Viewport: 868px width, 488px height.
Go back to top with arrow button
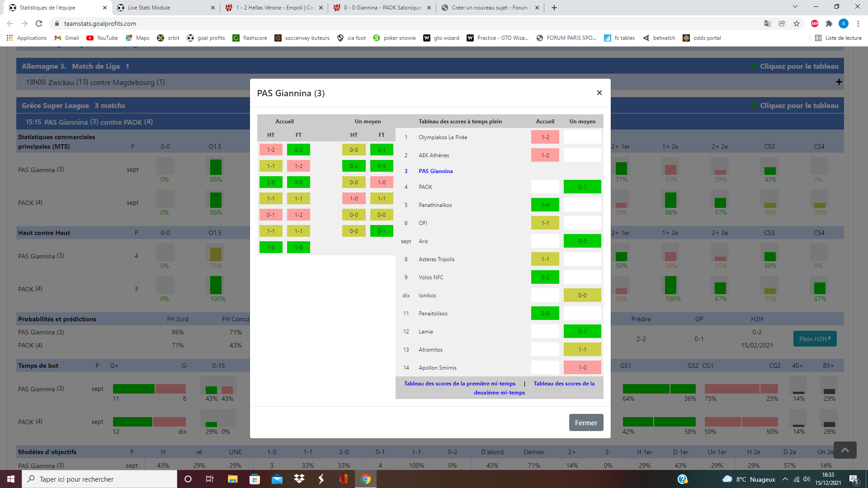[845, 450]
